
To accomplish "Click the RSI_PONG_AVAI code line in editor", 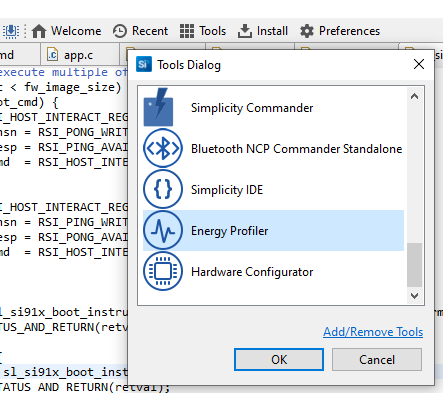I will click(x=63, y=237).
